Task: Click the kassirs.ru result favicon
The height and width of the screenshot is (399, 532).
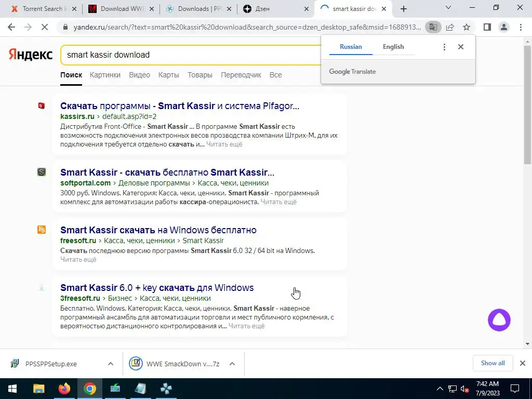Action: click(x=42, y=106)
